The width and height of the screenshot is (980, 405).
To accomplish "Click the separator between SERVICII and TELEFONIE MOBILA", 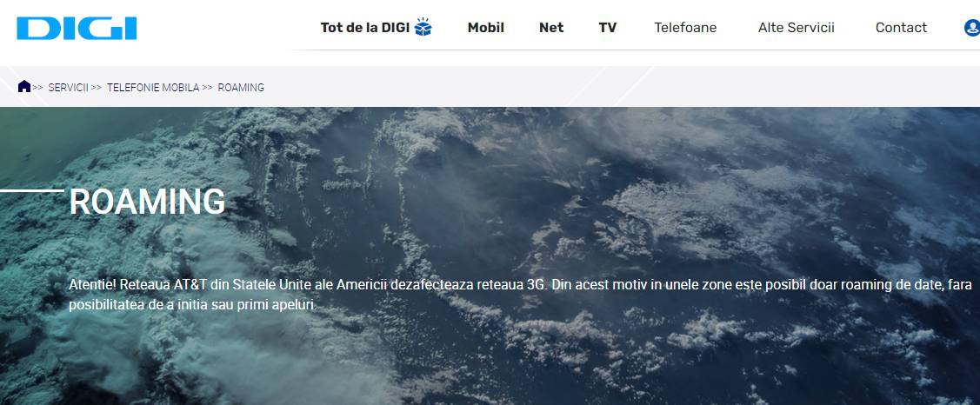I will coord(97,88).
